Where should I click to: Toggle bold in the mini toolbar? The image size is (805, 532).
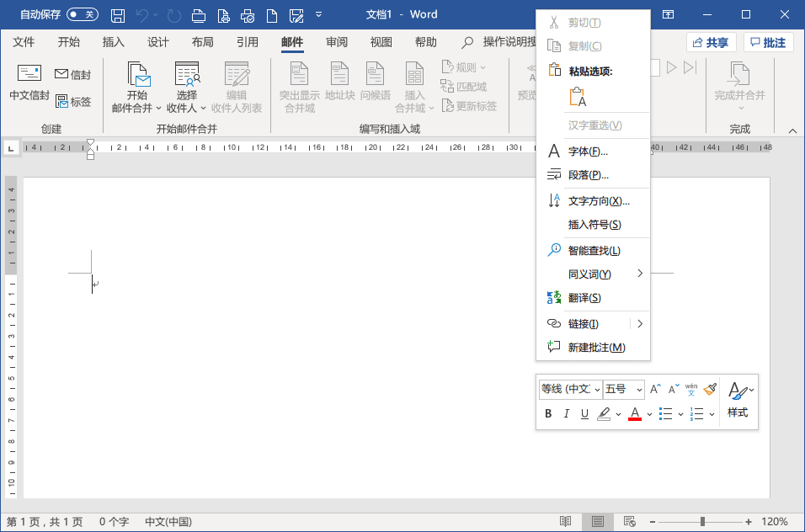[548, 413]
